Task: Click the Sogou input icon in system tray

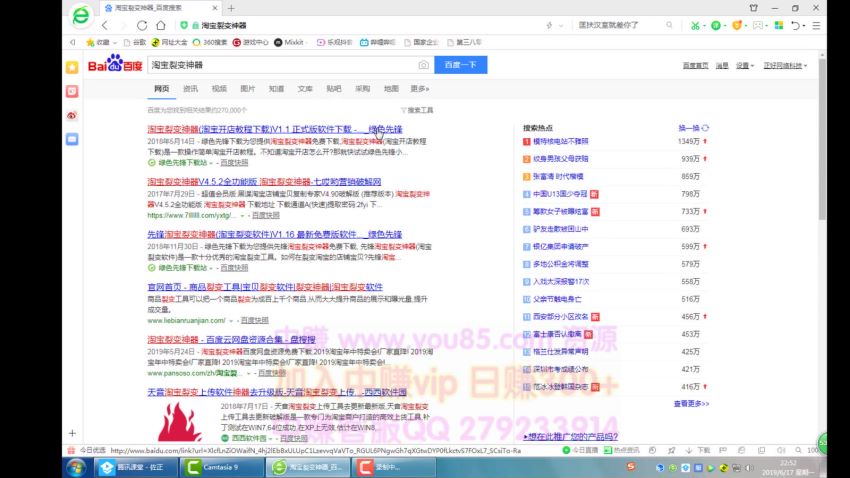Action: coord(630,466)
